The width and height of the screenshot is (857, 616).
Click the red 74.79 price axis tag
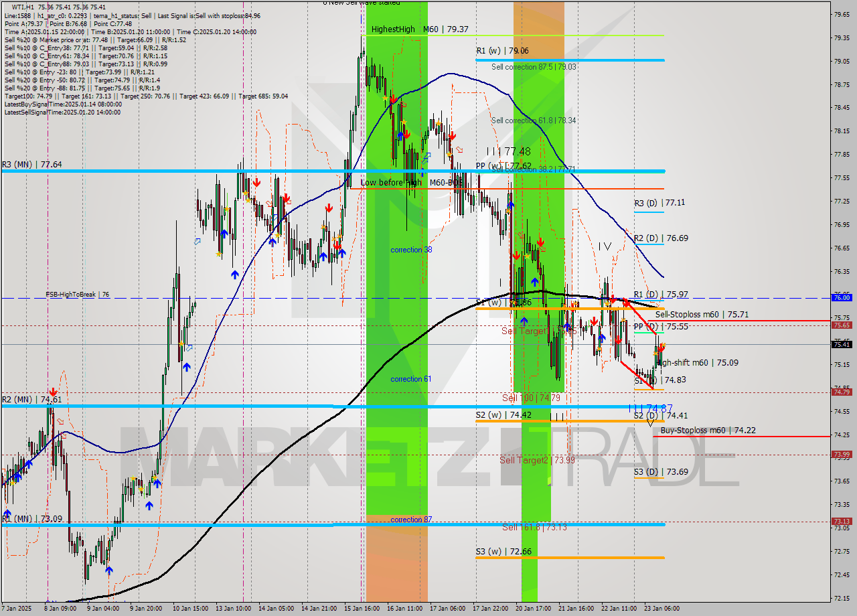coord(842,392)
